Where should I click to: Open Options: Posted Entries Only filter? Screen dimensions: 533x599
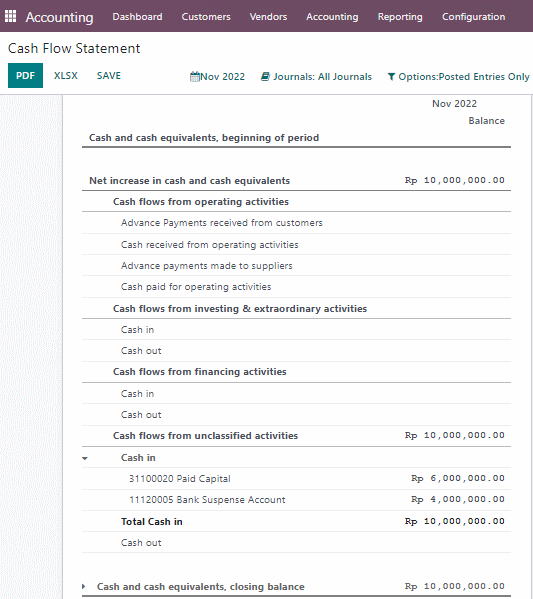[x=458, y=77]
